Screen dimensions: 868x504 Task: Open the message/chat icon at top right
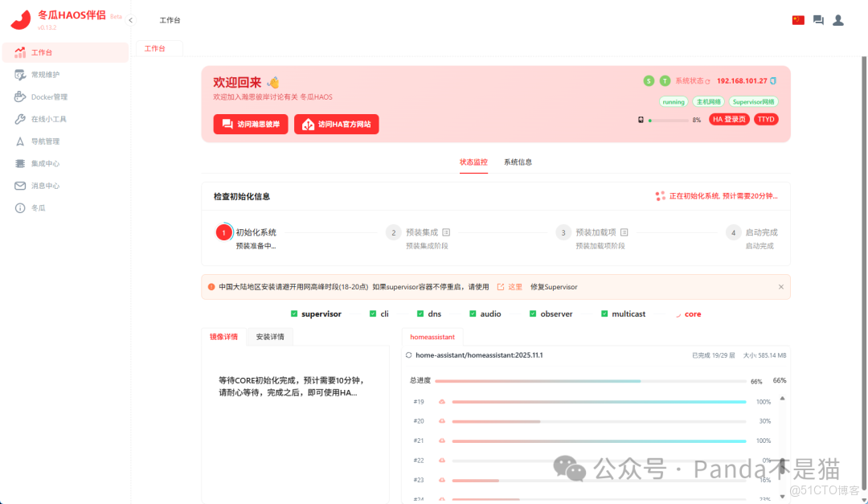pos(817,19)
